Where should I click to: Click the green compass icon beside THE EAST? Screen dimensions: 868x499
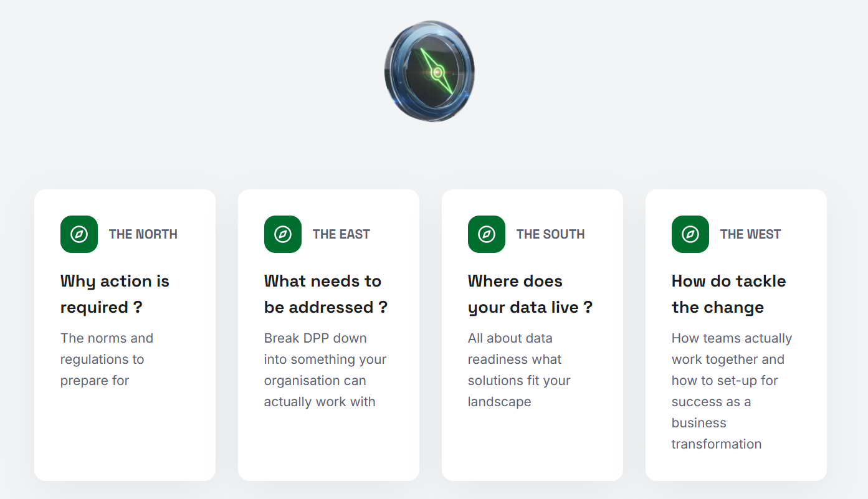pos(283,234)
